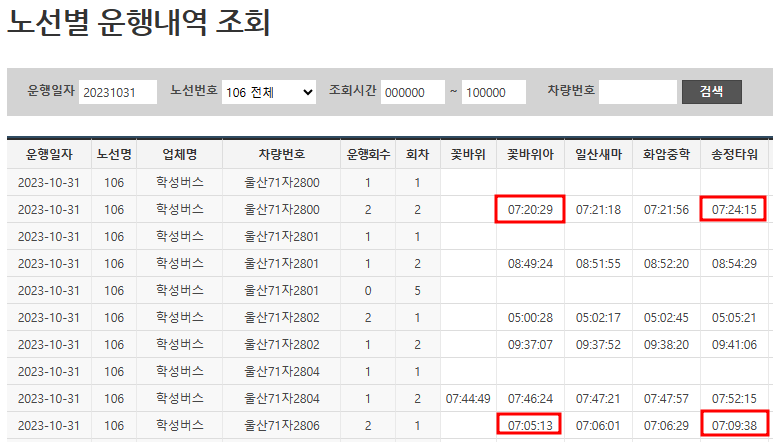Image resolution: width=773 pixels, height=442 pixels.
Task: Click the 08:49:24 time cell
Action: [x=530, y=264]
